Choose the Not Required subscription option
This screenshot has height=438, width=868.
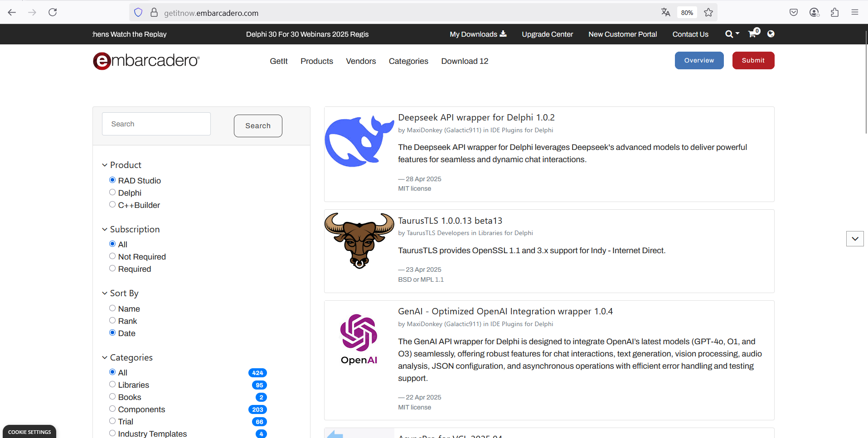(112, 256)
